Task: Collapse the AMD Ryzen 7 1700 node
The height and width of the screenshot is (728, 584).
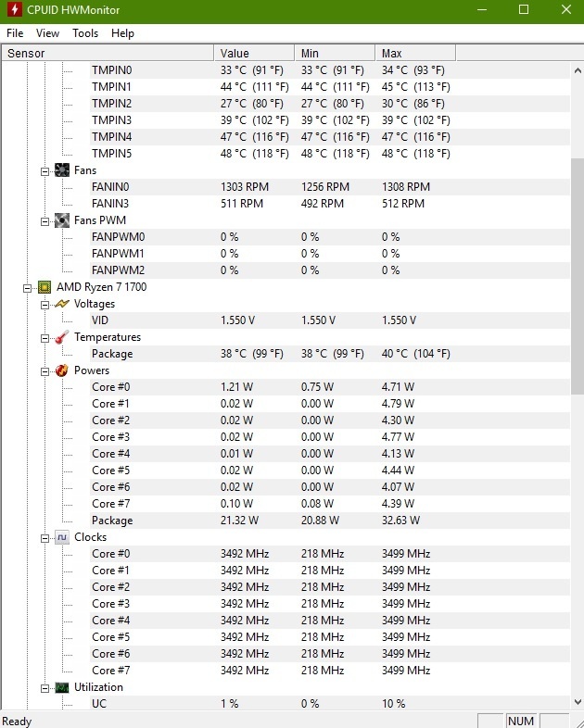Action: coord(28,287)
